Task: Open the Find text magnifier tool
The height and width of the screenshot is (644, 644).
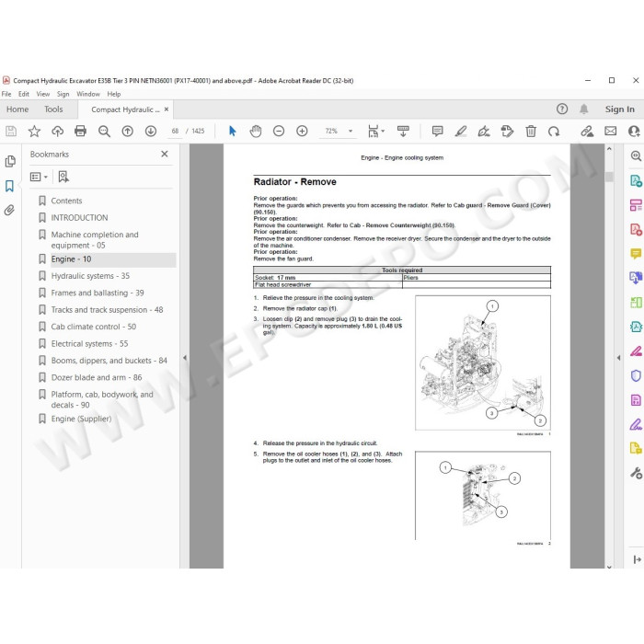Action: pos(104,131)
